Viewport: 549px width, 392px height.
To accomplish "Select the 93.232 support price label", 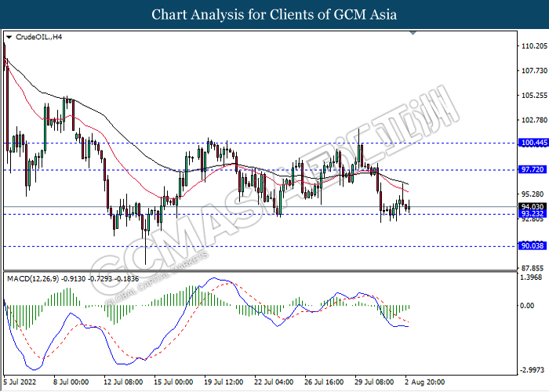I will [533, 214].
